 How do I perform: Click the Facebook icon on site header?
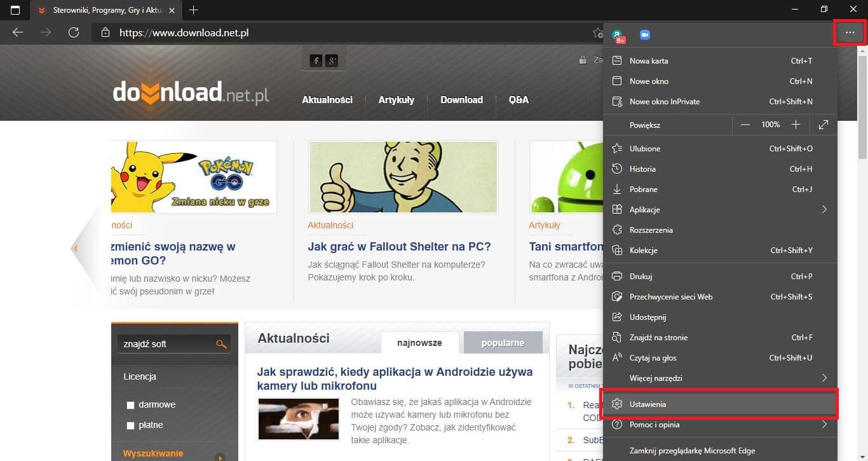(316, 60)
